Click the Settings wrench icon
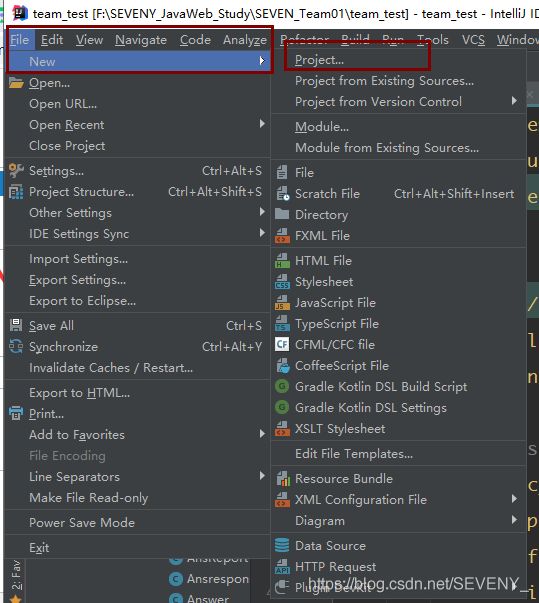 (16, 170)
